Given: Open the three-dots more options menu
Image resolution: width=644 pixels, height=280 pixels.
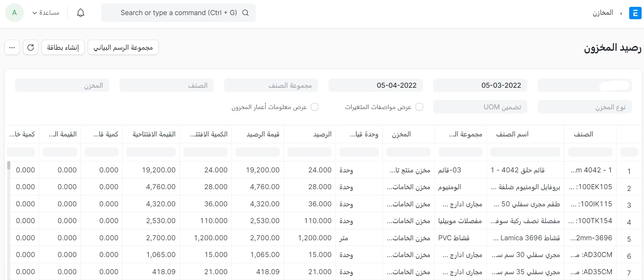Looking at the screenshot, I should [12, 47].
